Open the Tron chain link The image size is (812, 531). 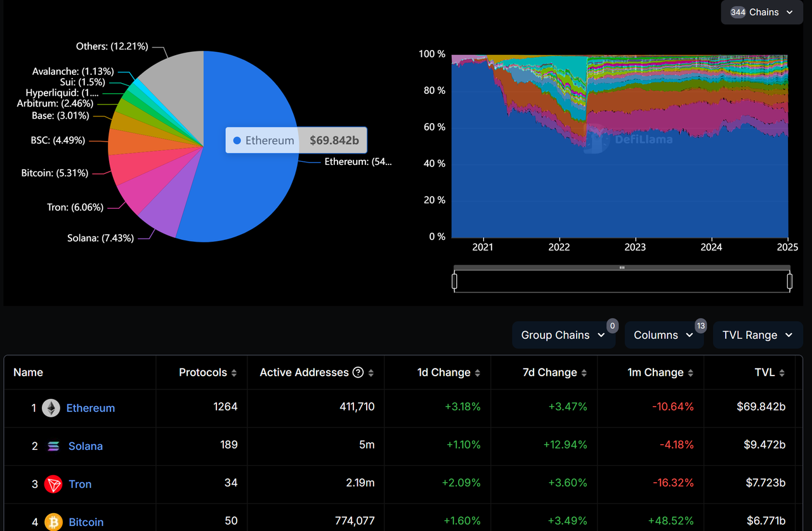click(x=80, y=484)
